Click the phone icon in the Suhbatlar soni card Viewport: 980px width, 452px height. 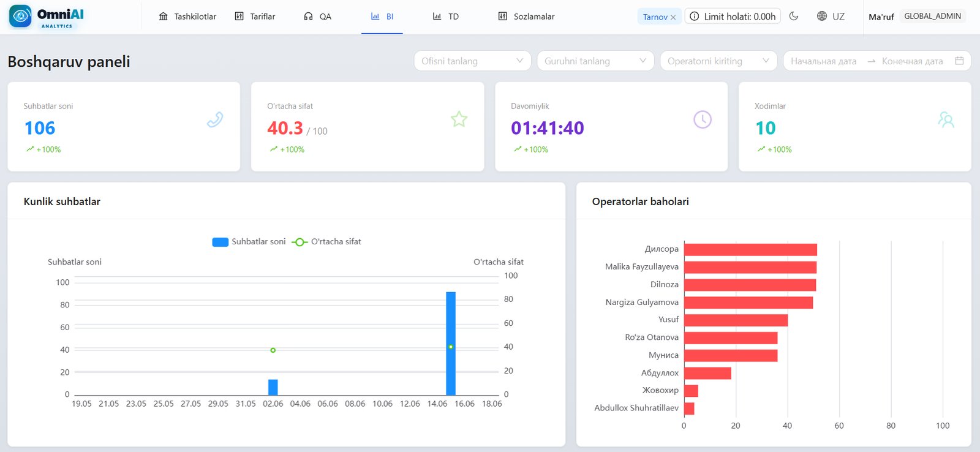(x=215, y=119)
